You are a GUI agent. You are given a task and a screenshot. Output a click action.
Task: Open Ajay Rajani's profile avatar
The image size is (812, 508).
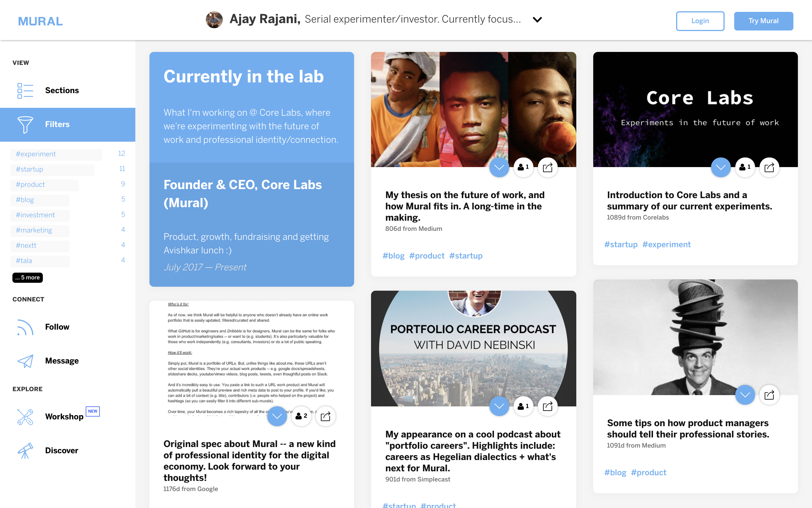(x=214, y=19)
